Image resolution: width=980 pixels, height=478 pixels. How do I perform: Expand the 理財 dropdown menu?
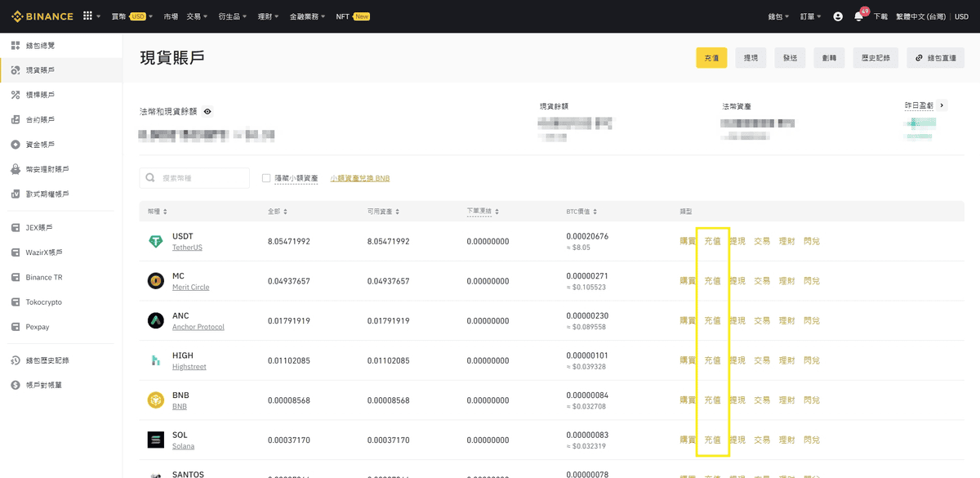point(268,16)
